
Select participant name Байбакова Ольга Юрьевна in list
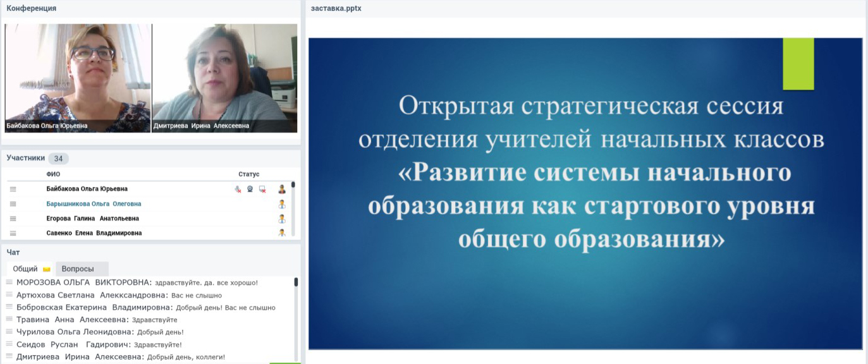(x=87, y=189)
